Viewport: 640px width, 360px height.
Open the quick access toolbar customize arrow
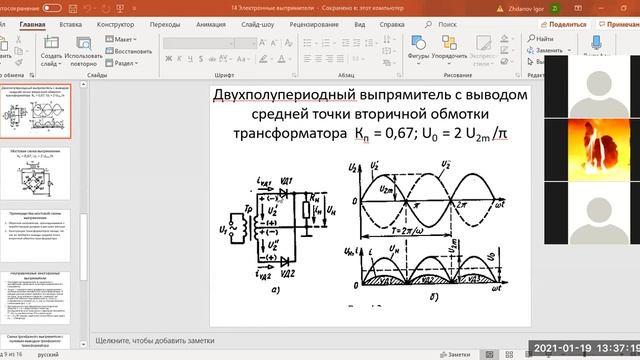135,8
